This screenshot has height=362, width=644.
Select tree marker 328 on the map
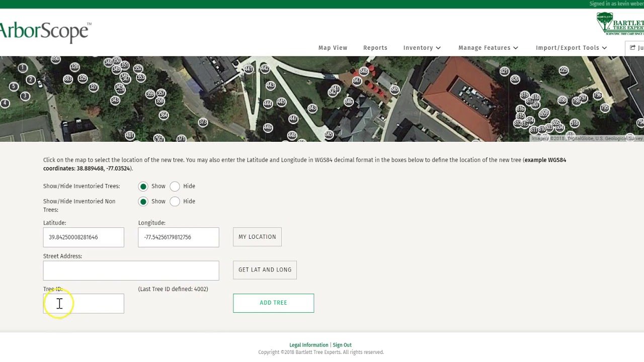tap(74, 66)
